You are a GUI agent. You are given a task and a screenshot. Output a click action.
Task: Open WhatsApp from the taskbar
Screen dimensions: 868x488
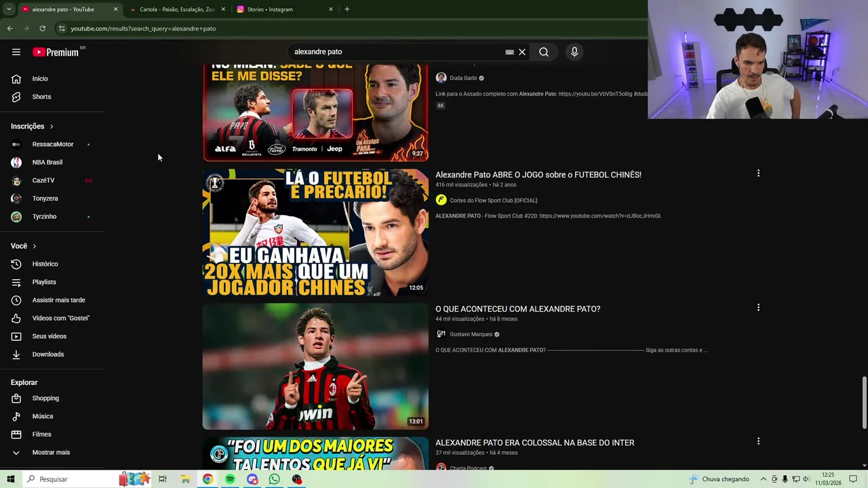[274, 479]
